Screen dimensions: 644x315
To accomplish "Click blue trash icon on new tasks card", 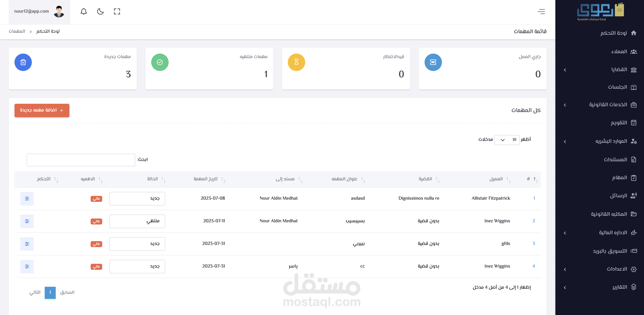I will click(x=23, y=62).
